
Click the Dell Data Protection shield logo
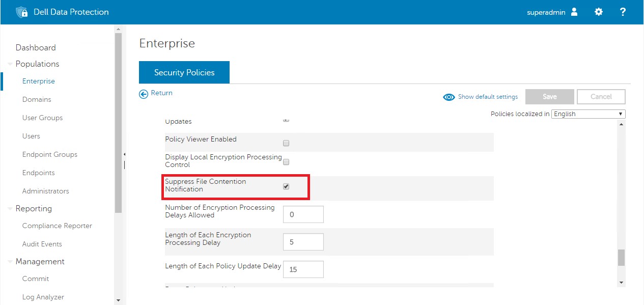click(x=22, y=11)
